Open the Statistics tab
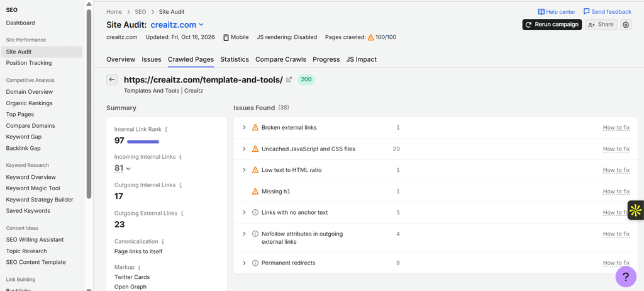This screenshot has width=644, height=291. [x=235, y=59]
